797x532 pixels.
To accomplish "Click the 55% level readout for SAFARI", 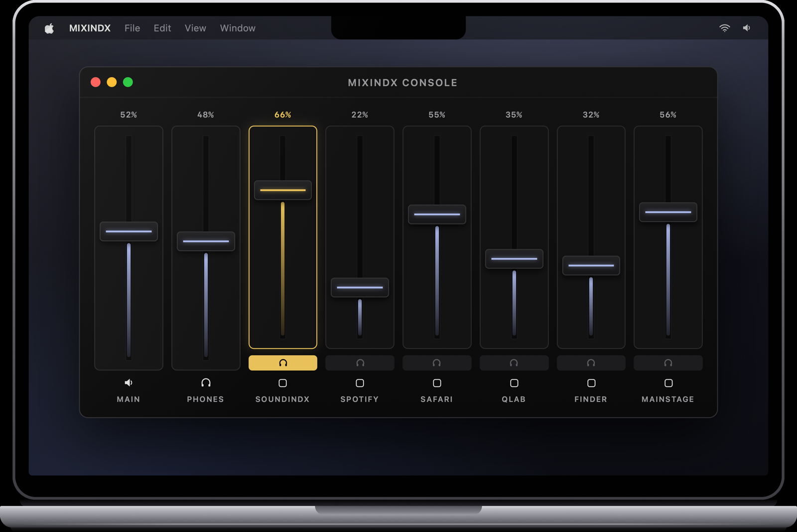I will (437, 115).
